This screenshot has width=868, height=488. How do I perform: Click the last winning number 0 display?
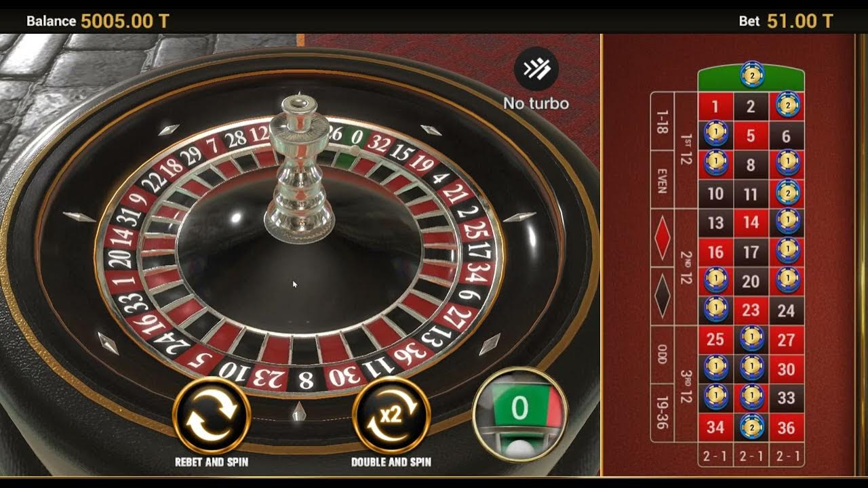click(x=520, y=414)
